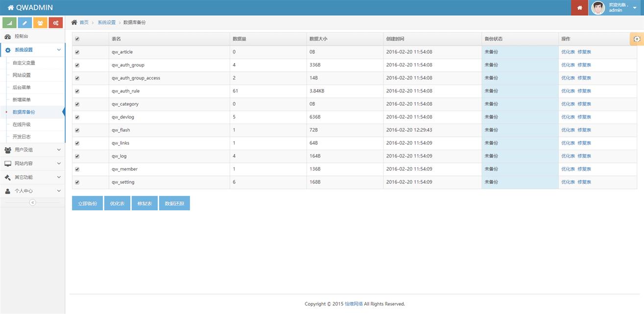Screen dimensions: 644x314
Task: Open the admin user dropdown arrow
Action: [635, 8]
